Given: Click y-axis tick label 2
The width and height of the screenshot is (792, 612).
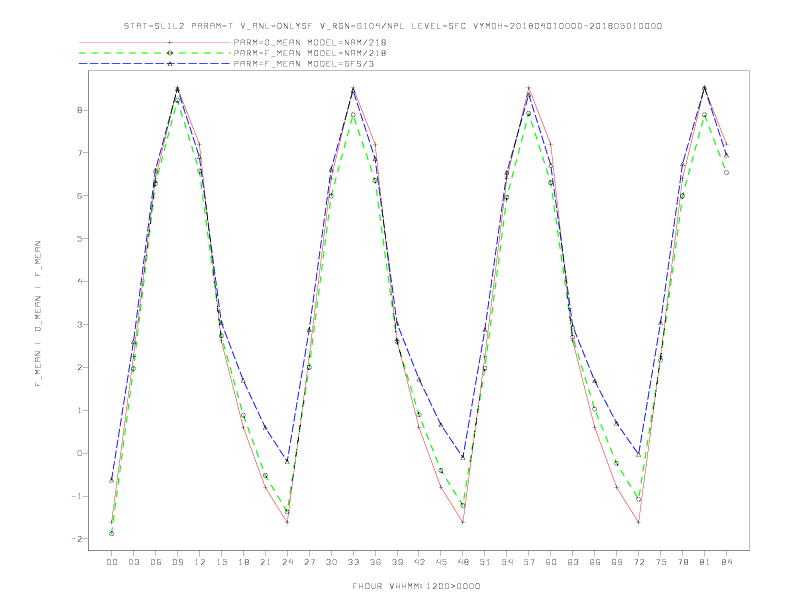Looking at the screenshot, I should (79, 367).
